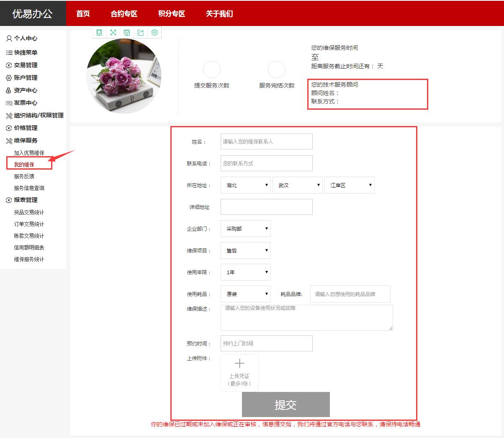
Task: Open the province dropdown showing 湖北
Action: tap(245, 185)
